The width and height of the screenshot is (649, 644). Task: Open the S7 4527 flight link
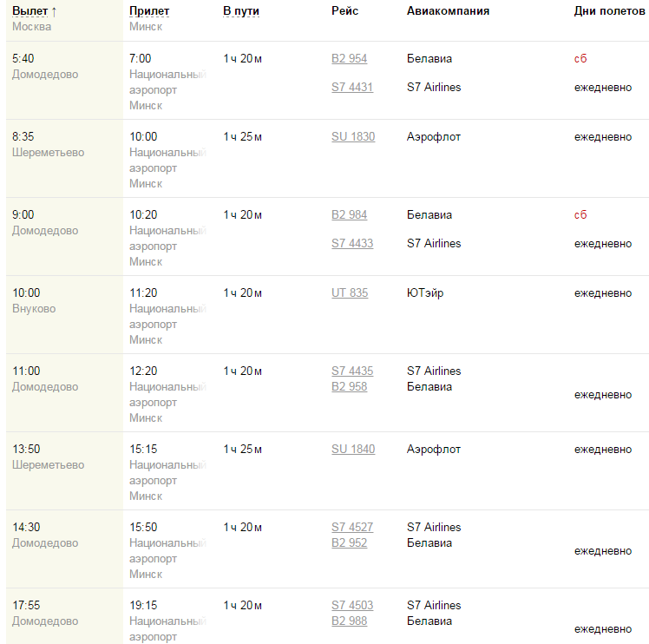coord(352,528)
